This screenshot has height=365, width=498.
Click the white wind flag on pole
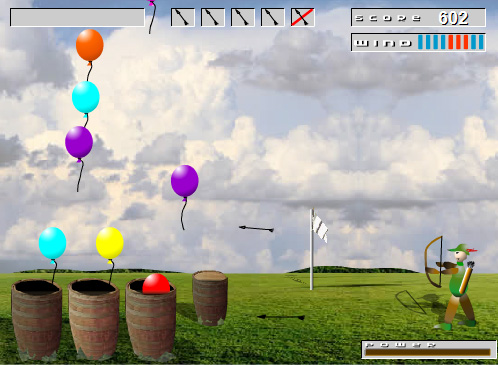[319, 227]
